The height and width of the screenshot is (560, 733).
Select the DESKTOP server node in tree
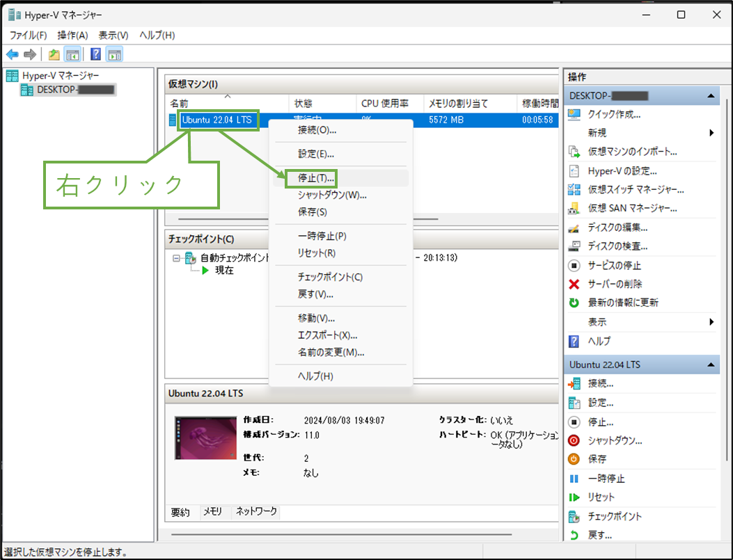click(68, 90)
